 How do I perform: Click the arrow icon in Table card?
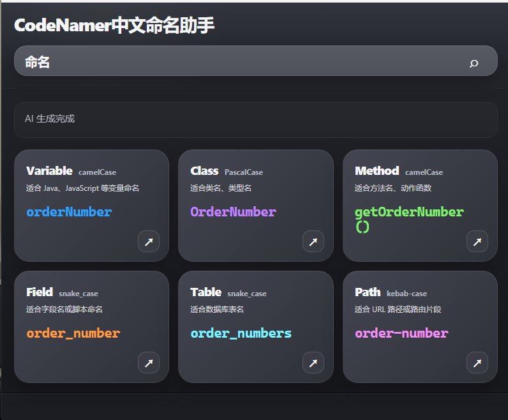[x=313, y=363]
